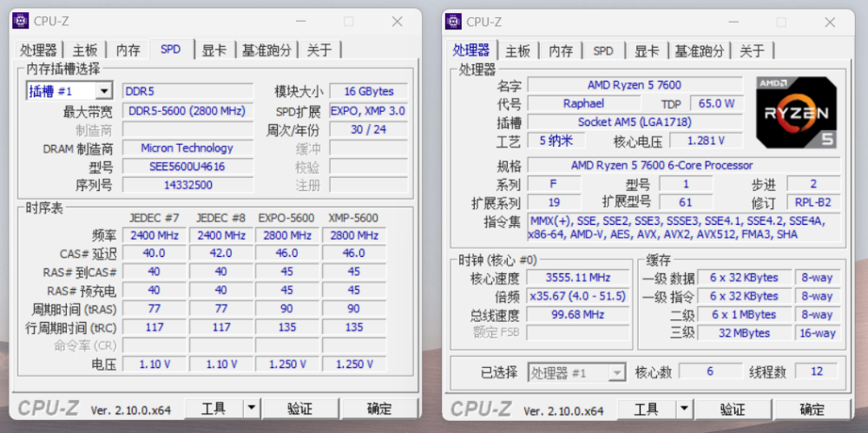Click the 1.281 V core voltage
This screenshot has height=433, width=868.
[706, 141]
